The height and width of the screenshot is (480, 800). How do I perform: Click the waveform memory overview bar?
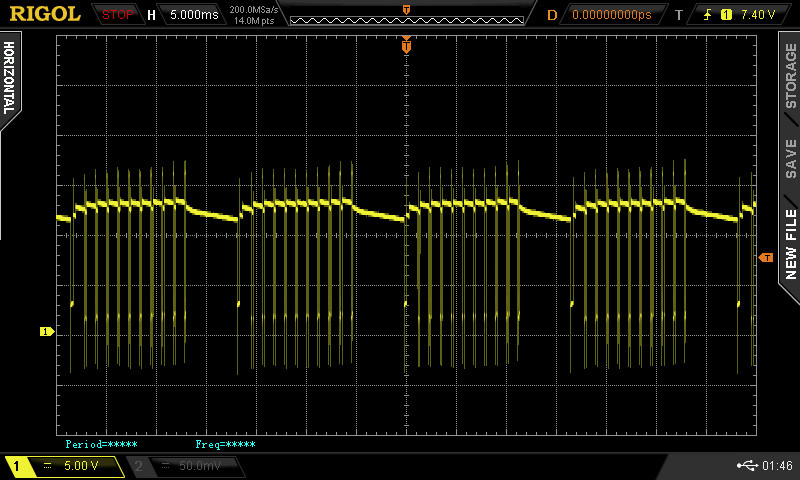[405, 15]
